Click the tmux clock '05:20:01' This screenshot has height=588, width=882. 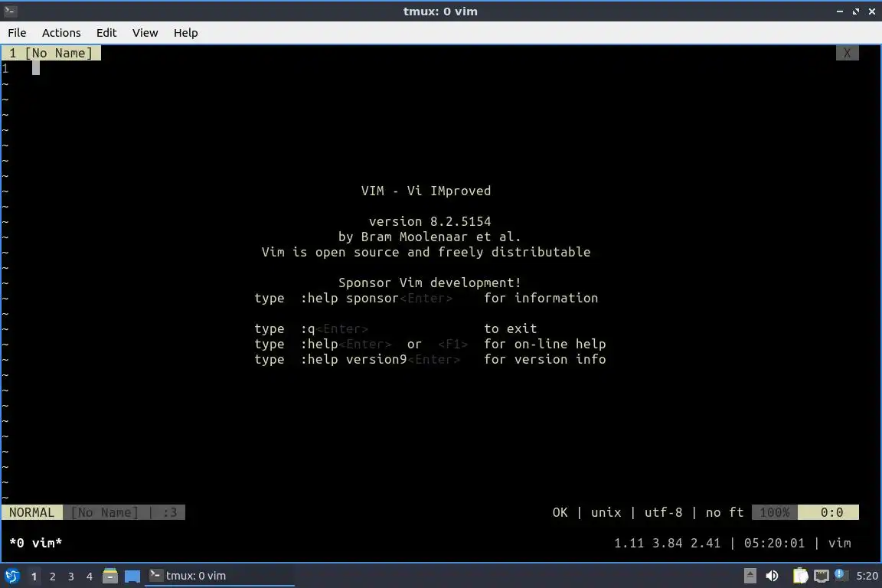[x=774, y=543]
